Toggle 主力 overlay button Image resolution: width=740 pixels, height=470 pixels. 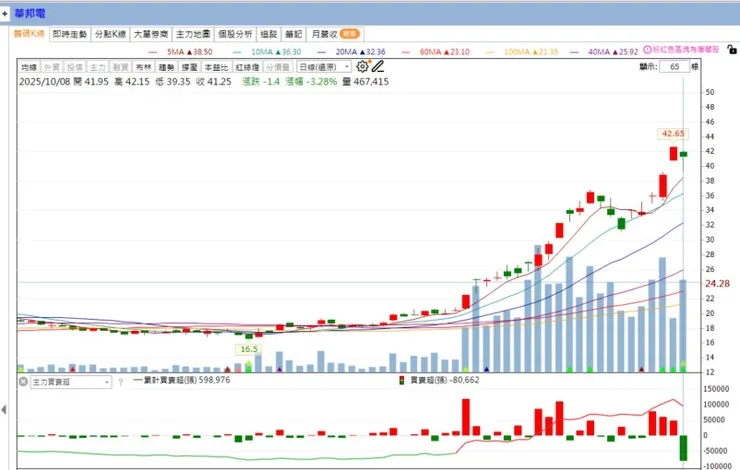[98, 67]
